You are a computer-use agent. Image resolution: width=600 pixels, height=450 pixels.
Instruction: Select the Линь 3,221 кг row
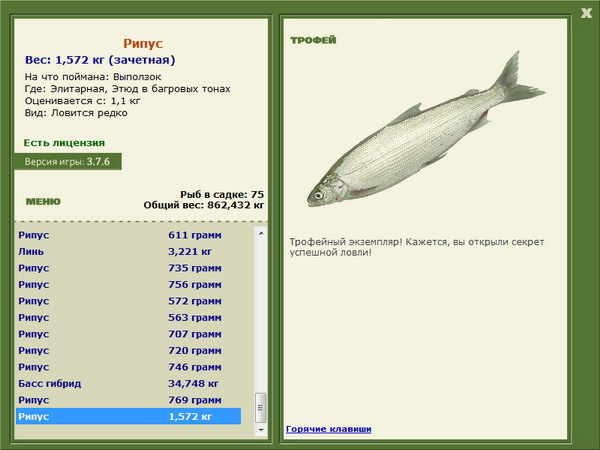pos(129,252)
